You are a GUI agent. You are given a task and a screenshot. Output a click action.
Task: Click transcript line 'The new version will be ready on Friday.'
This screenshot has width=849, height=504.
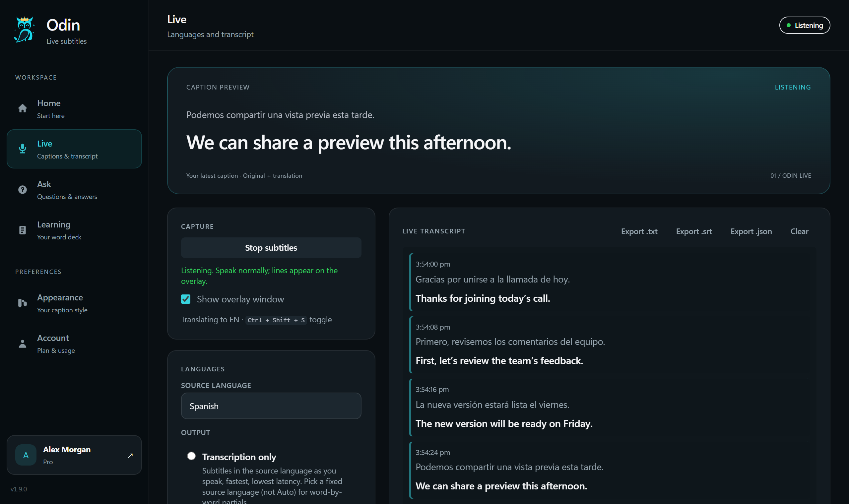click(504, 423)
